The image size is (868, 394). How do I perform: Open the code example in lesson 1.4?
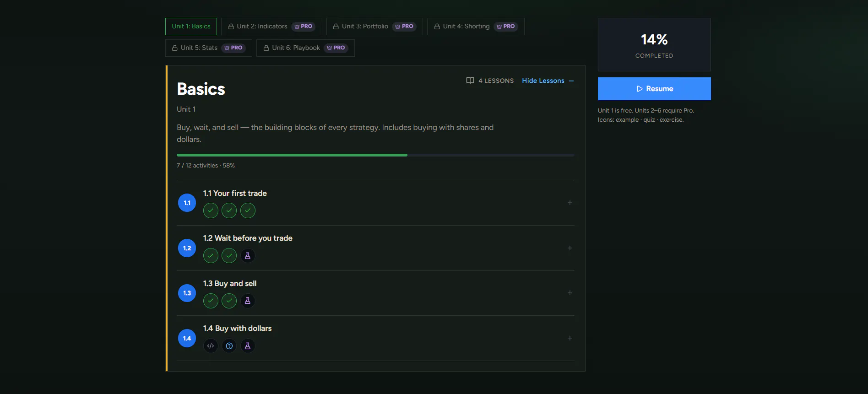[x=211, y=346]
